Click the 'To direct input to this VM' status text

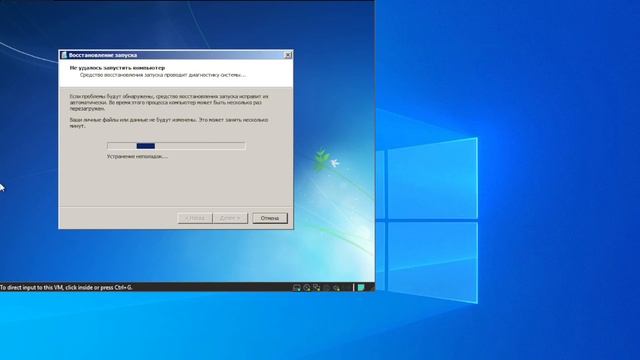(x=66, y=287)
